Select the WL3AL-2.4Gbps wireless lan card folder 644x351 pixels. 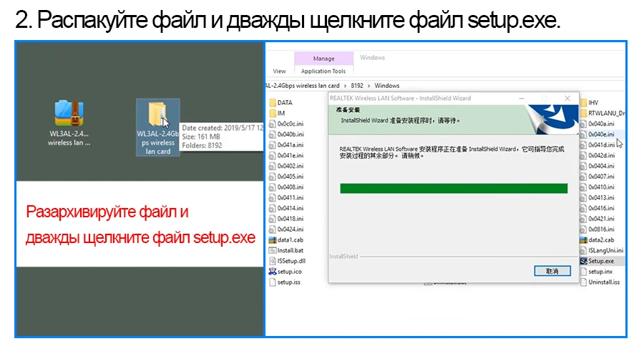(157, 127)
